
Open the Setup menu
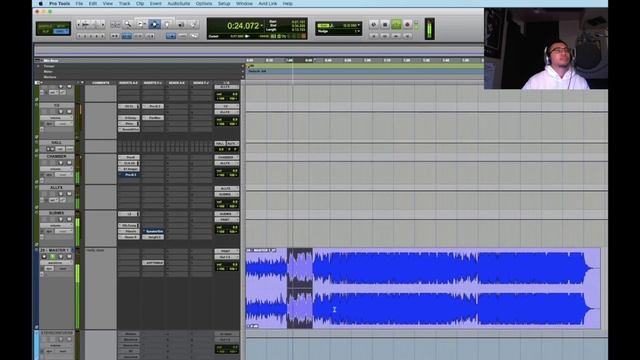click(x=224, y=3)
